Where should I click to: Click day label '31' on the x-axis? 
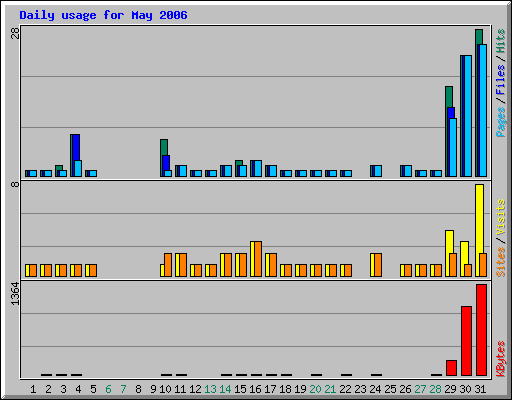tap(480, 389)
